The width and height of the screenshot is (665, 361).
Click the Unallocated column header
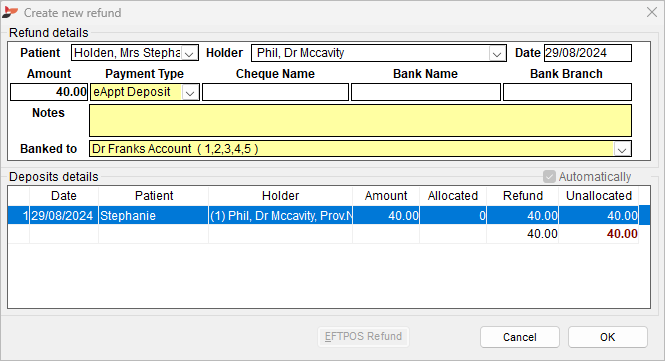point(599,196)
